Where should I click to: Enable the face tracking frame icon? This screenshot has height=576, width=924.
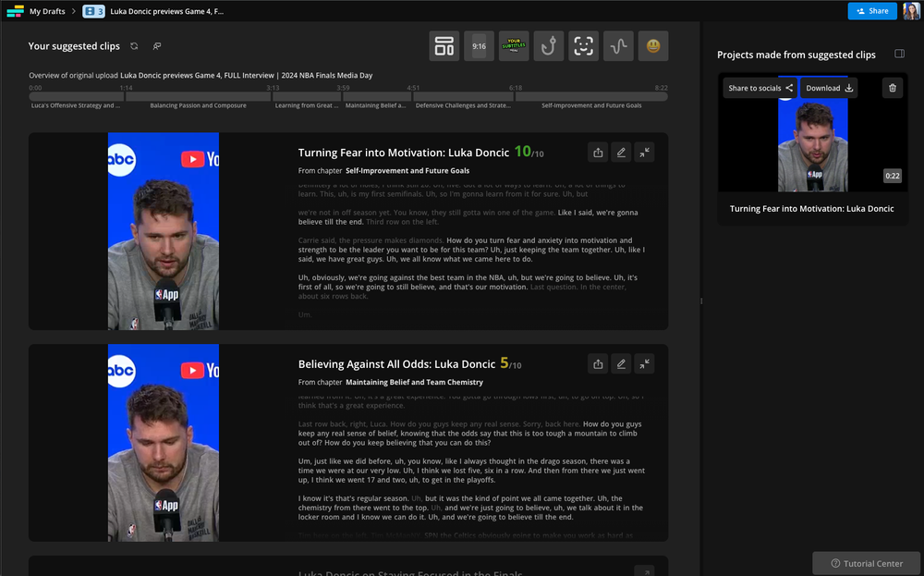[x=583, y=46]
